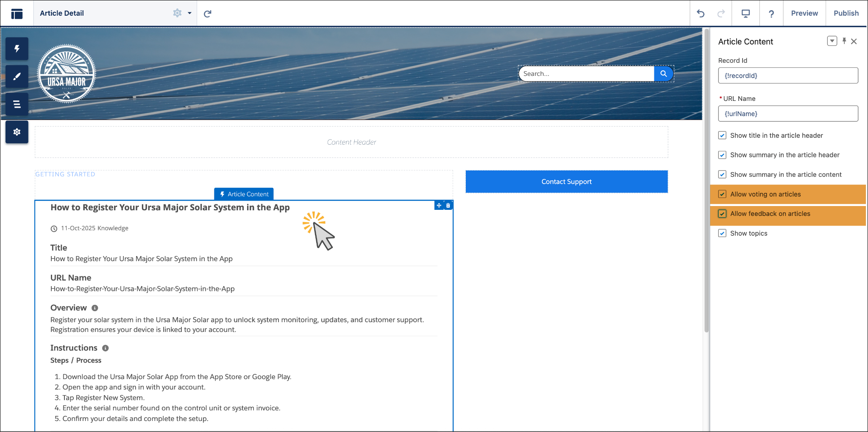Click the URL Name value How-to-Register-Your-Ursa-Major-Solar-System-in-the-App
The width and height of the screenshot is (868, 432).
[x=142, y=289]
